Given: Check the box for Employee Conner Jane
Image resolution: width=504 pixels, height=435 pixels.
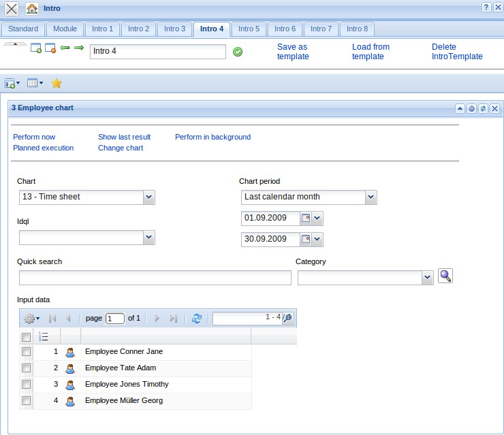Looking at the screenshot, I should tap(27, 352).
